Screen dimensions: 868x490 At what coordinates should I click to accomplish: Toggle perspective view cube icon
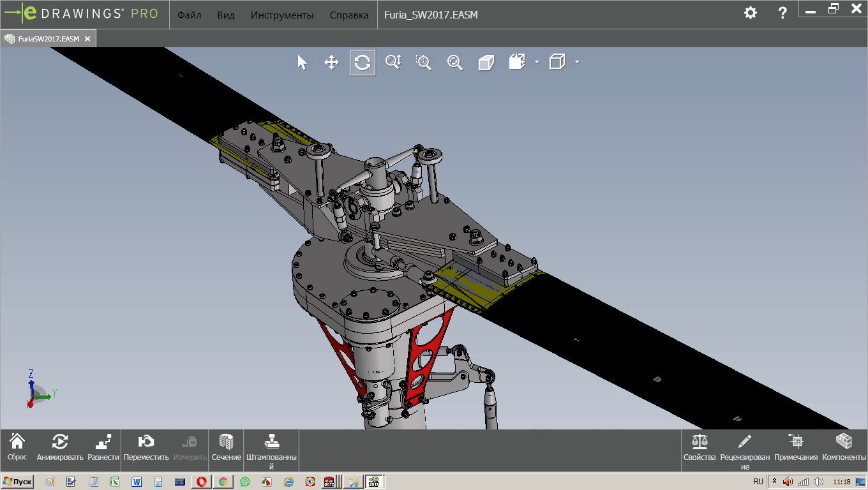tap(486, 63)
